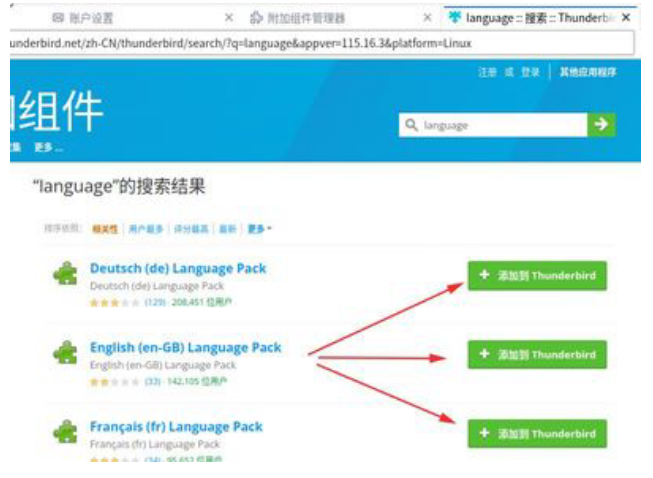Focus the URL address bar

[x=322, y=43]
